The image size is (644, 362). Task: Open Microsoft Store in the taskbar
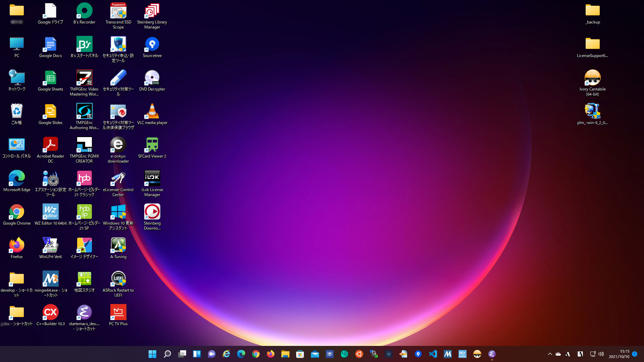(300, 354)
